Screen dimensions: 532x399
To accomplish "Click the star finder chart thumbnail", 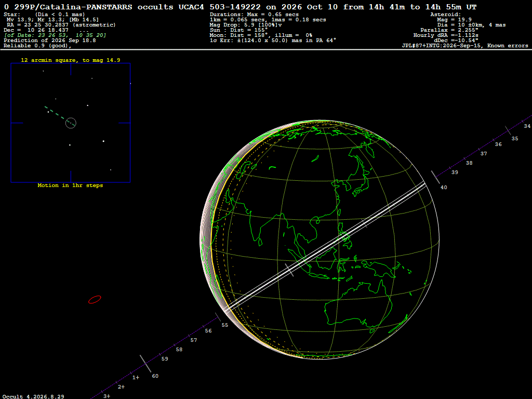I will pyautogui.click(x=71, y=123).
